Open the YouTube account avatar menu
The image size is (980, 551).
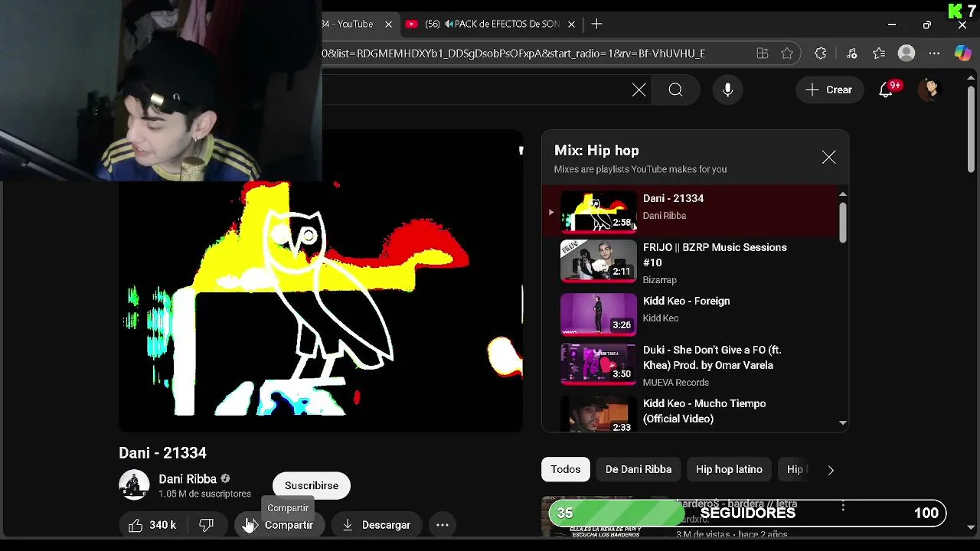point(929,90)
